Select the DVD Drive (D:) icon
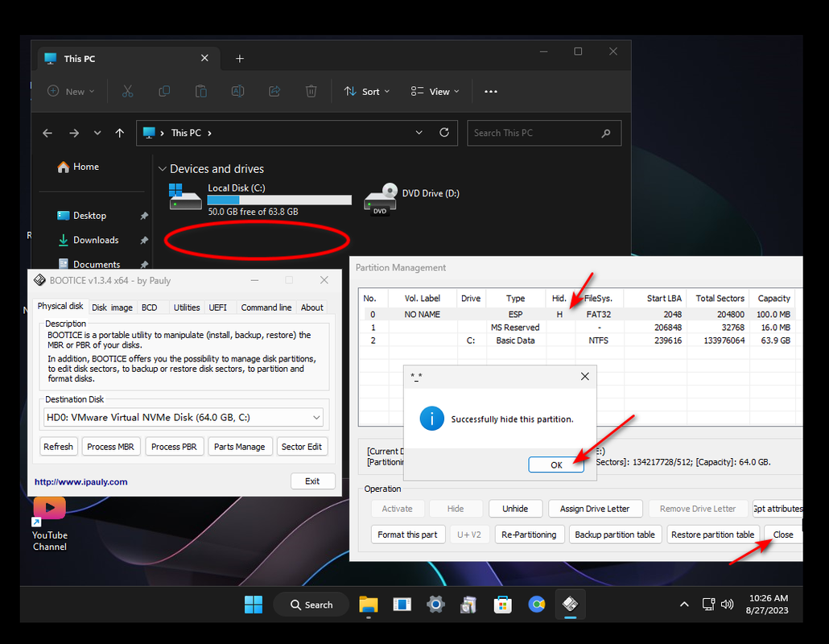Image resolution: width=829 pixels, height=644 pixels. (x=381, y=199)
